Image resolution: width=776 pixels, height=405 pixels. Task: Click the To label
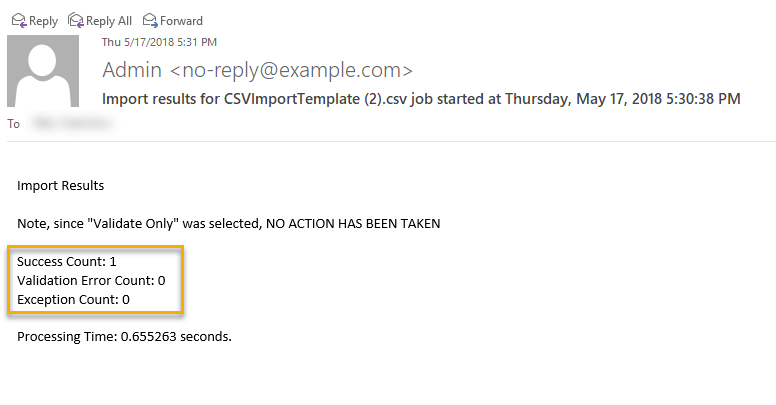pyautogui.click(x=13, y=124)
